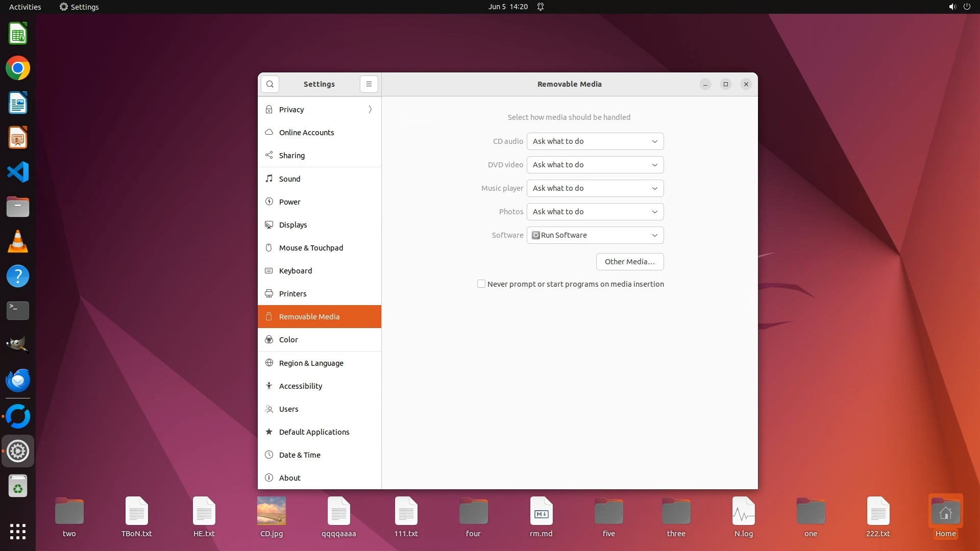Click the Other Media... button

(x=629, y=262)
